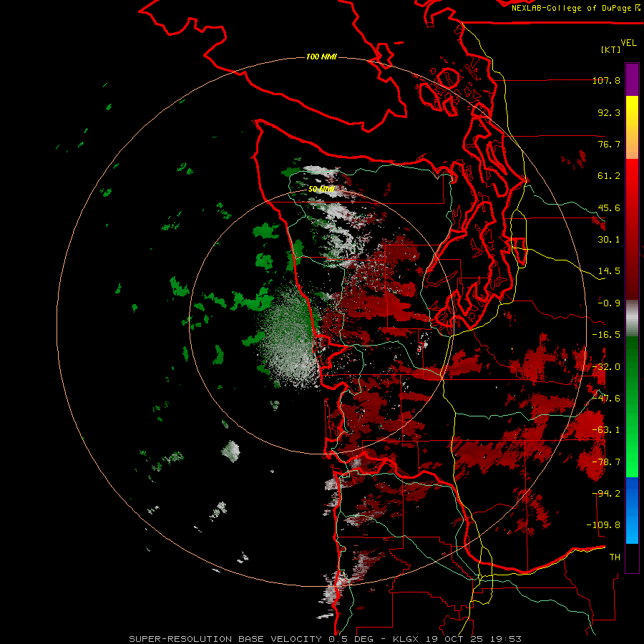Click the 107.8 velocity scale value
The width and height of the screenshot is (644, 644).
click(606, 80)
